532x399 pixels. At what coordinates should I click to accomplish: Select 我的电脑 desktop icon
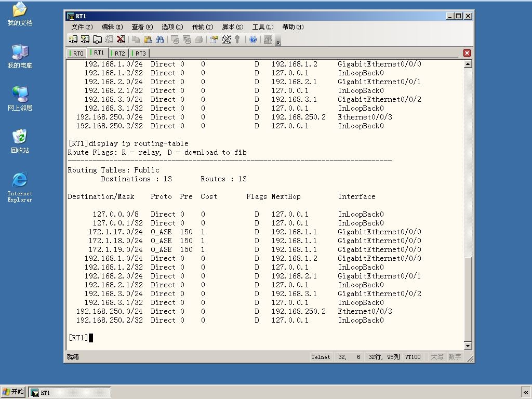click(20, 56)
